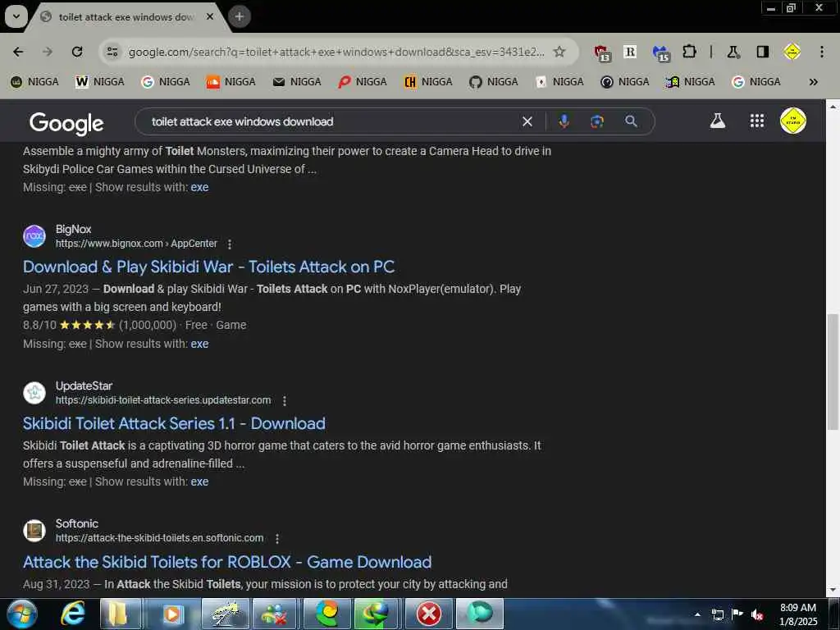Open the red P icon bookmark
Viewport: 840px width, 630px height.
tap(363, 81)
